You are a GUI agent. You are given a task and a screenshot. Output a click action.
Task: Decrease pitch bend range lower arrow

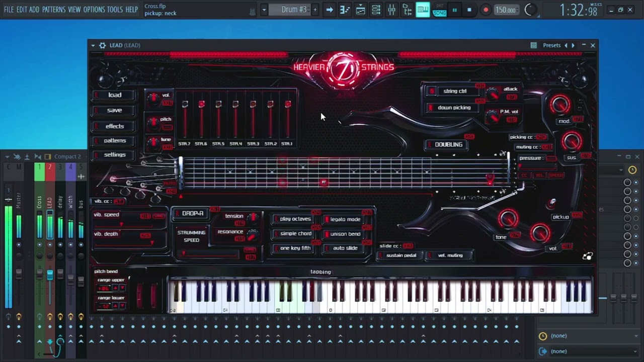click(122, 306)
